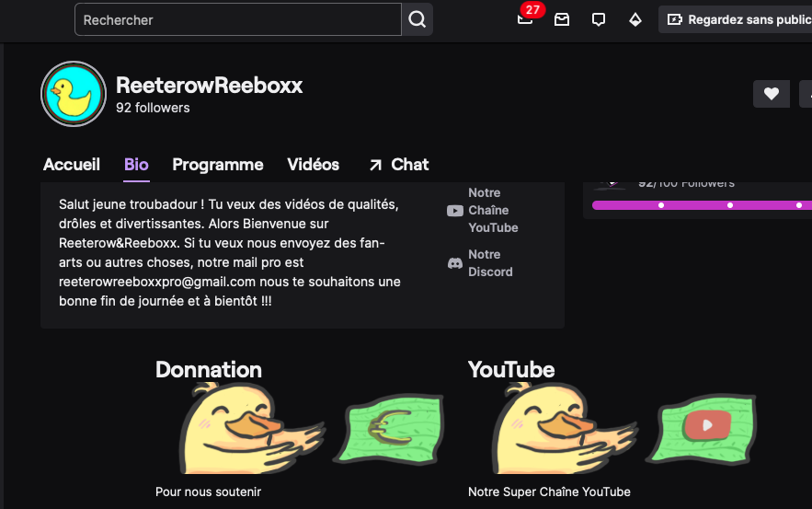Open the icon with the 27 badge
The image size is (812, 509).
(x=525, y=19)
